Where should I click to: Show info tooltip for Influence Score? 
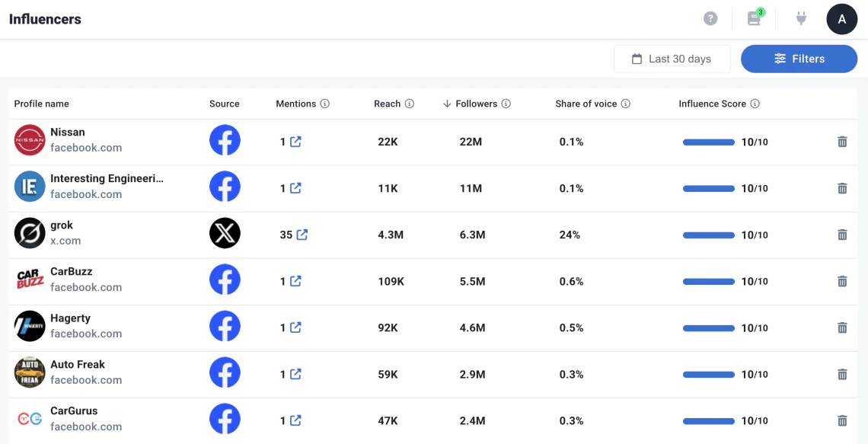755,104
